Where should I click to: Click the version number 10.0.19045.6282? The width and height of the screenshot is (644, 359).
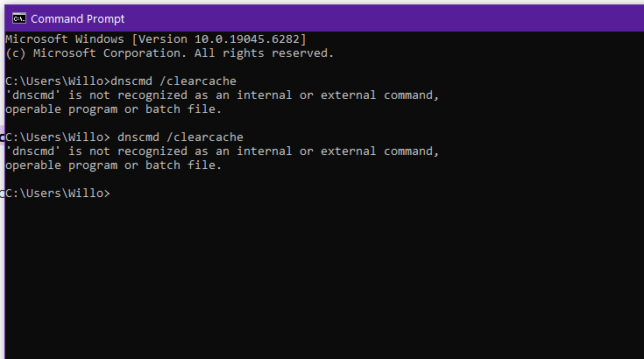(x=248, y=39)
